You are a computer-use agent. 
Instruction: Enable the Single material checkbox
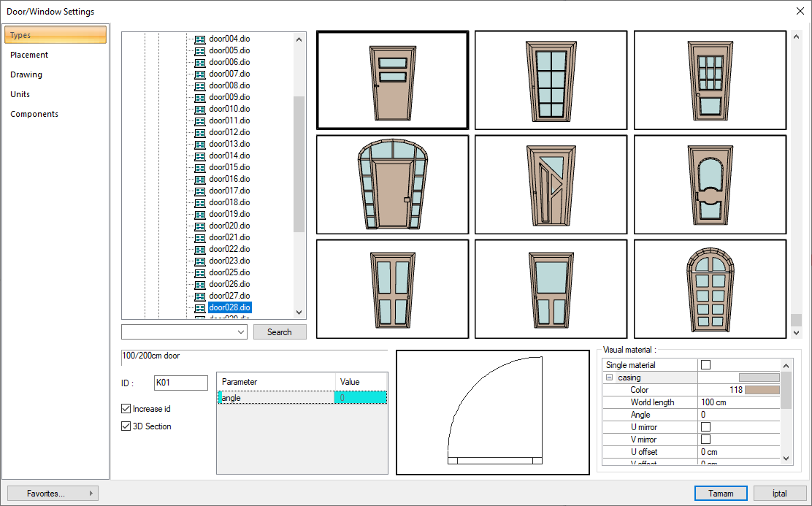[x=705, y=365]
